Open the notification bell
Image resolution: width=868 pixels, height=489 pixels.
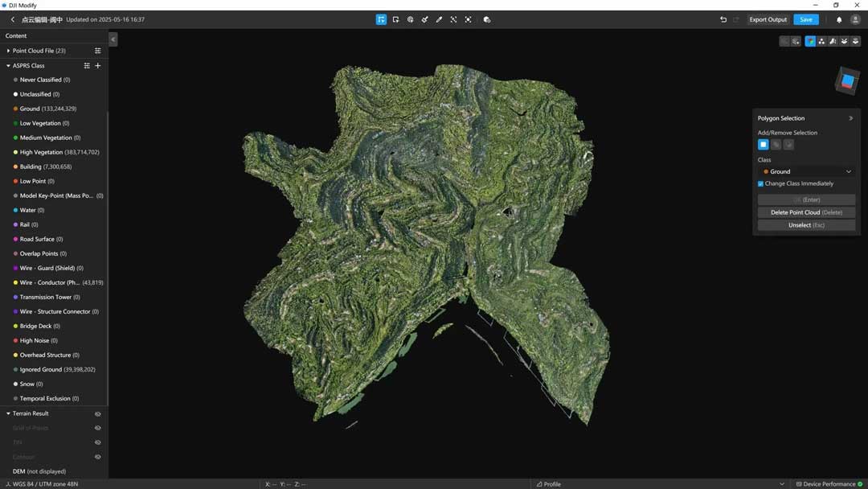point(838,19)
